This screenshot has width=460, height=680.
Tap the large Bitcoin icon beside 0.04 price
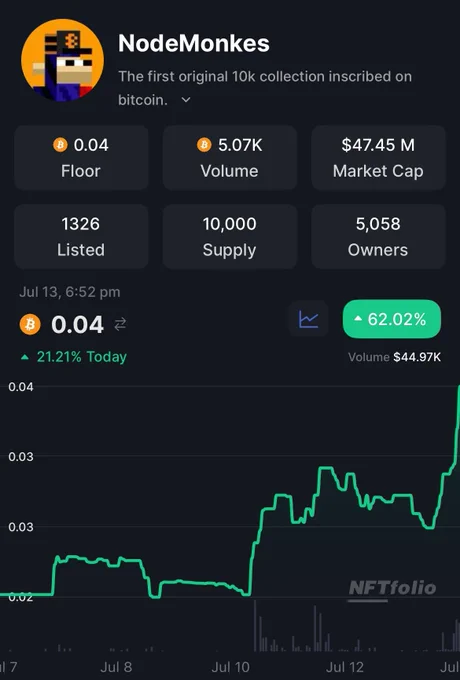30,324
